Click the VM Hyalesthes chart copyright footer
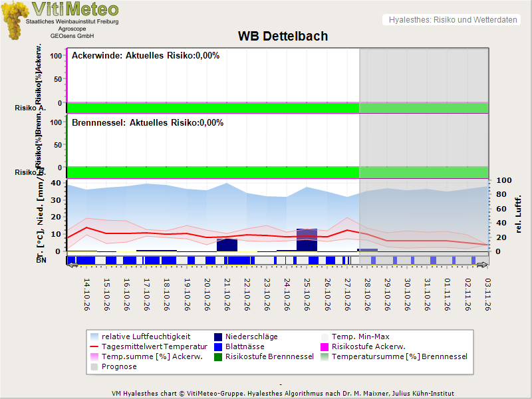The width and height of the screenshot is (532, 399). tap(283, 394)
